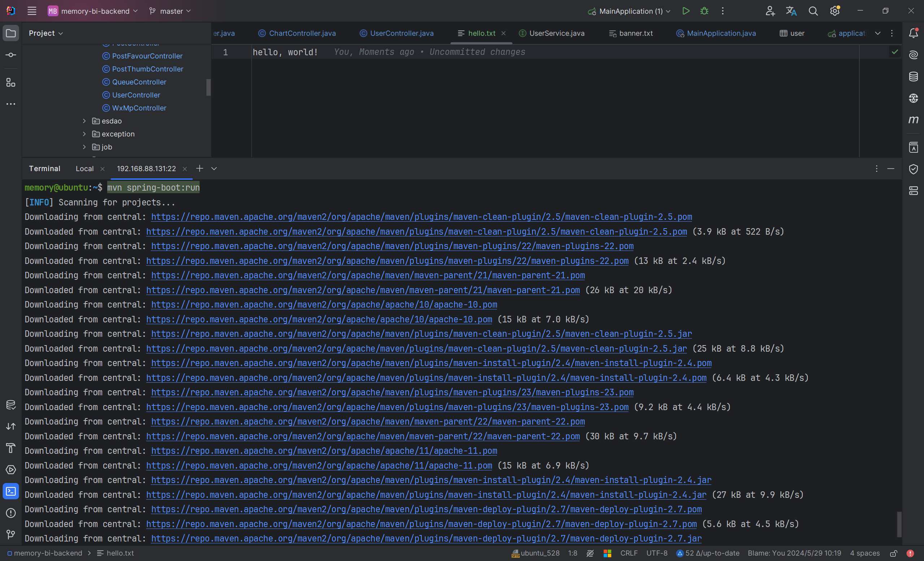
Task: Open the Notifications bell icon
Action: pyautogui.click(x=914, y=33)
